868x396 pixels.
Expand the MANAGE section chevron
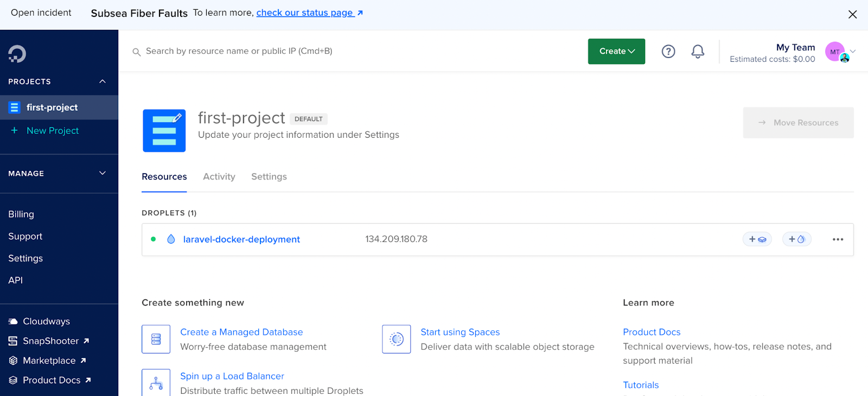tap(103, 173)
